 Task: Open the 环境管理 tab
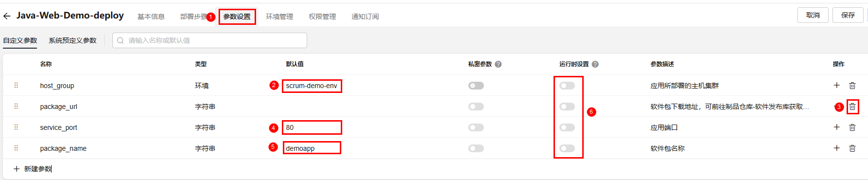pyautogui.click(x=279, y=17)
